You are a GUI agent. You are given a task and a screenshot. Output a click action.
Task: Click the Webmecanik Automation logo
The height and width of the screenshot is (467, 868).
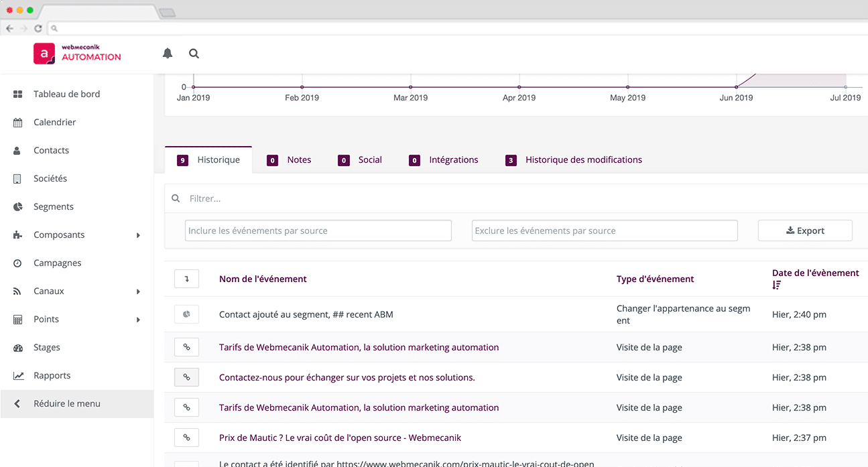[78, 54]
